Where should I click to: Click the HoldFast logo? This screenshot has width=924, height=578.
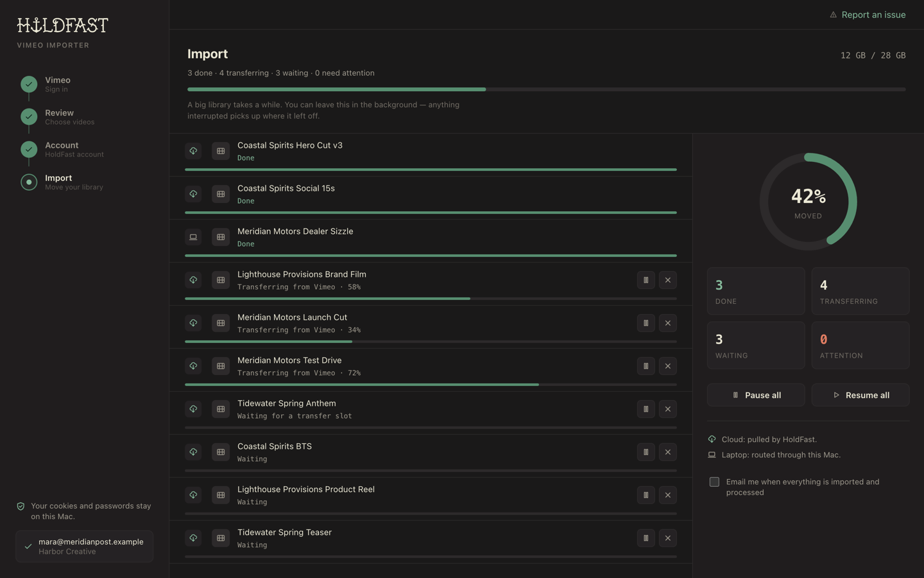62,25
